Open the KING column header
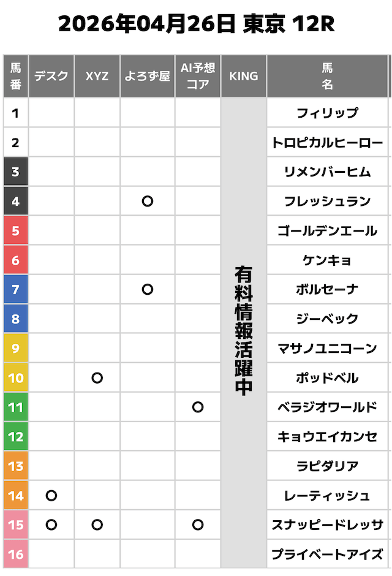This screenshot has width=392, height=576. coord(243,76)
